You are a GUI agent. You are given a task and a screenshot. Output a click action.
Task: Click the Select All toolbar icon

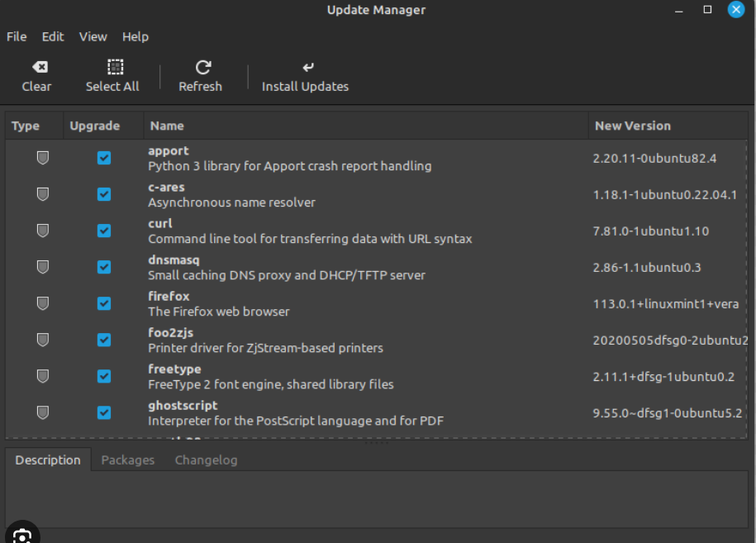115,67
